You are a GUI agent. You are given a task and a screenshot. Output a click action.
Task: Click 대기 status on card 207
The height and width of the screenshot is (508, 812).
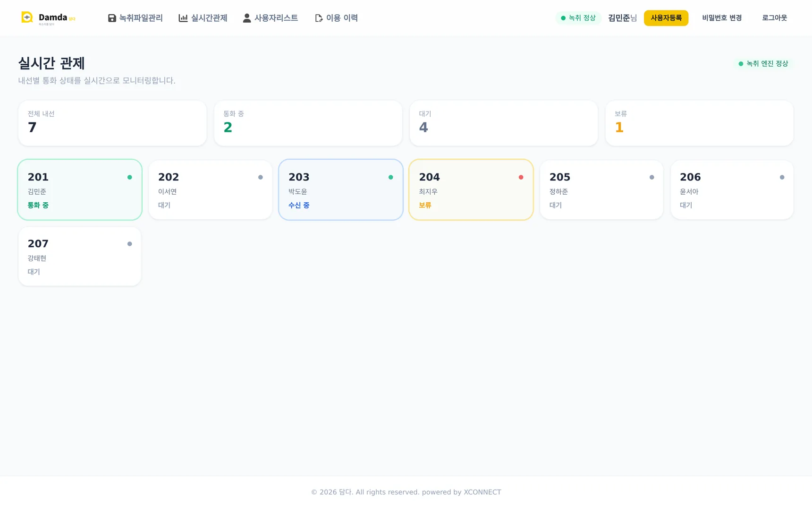34,272
